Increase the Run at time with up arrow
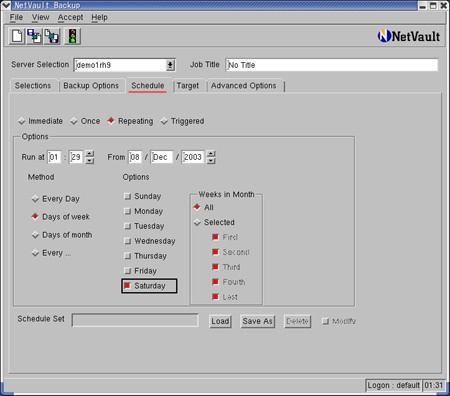Viewport: 450px width, 396px height. pos(90,154)
